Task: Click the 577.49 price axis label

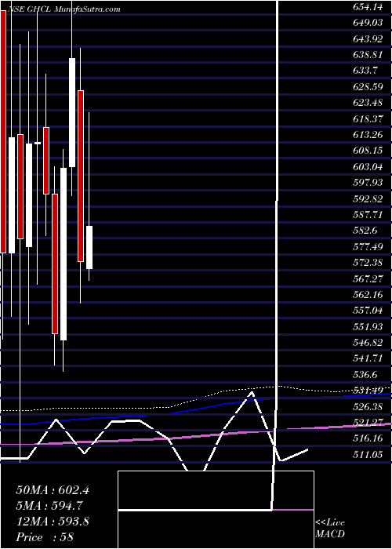Action: coord(368,247)
